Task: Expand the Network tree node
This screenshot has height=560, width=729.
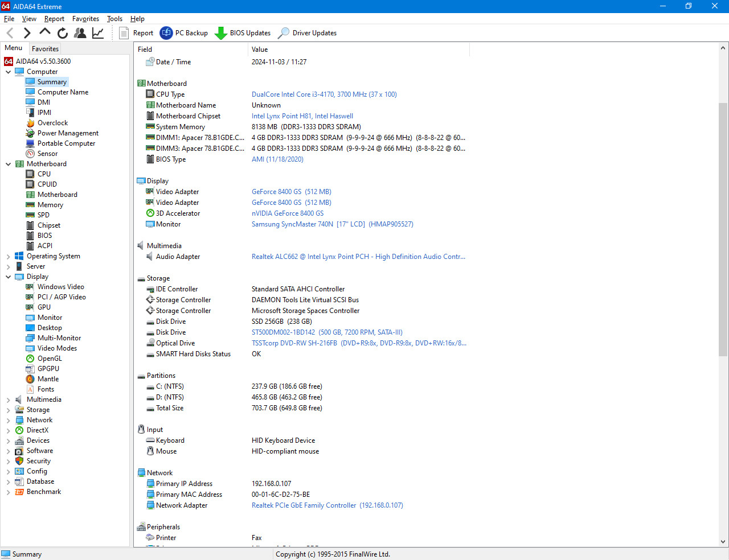Action: (x=8, y=421)
